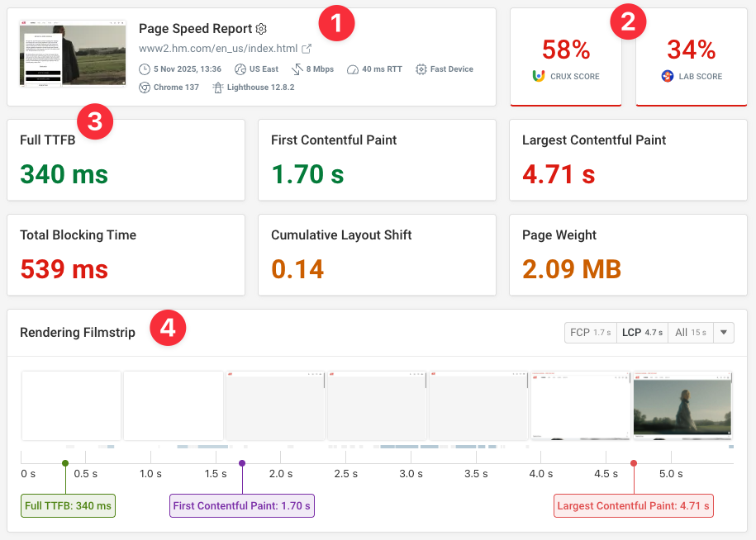
Task: Open Page Speed Report settings gear
Action: point(261,28)
